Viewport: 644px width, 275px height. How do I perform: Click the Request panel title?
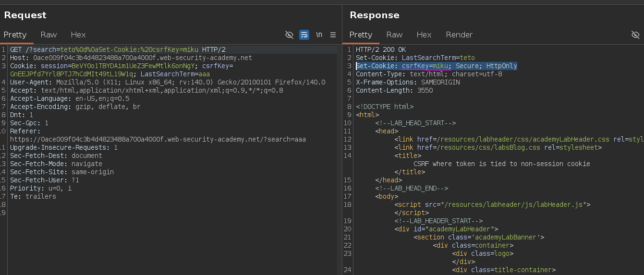point(25,15)
